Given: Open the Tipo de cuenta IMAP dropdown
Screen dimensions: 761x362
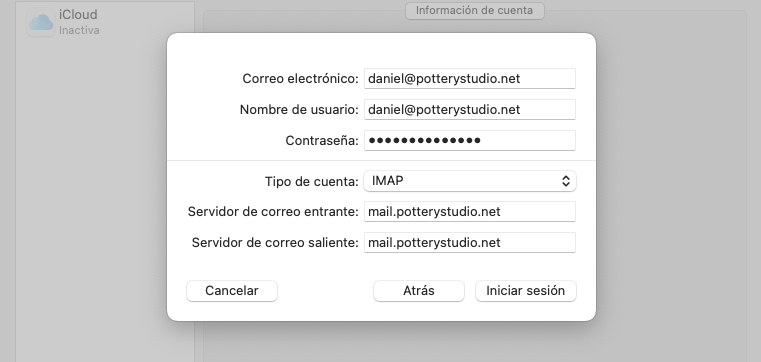Looking at the screenshot, I should [x=469, y=181].
